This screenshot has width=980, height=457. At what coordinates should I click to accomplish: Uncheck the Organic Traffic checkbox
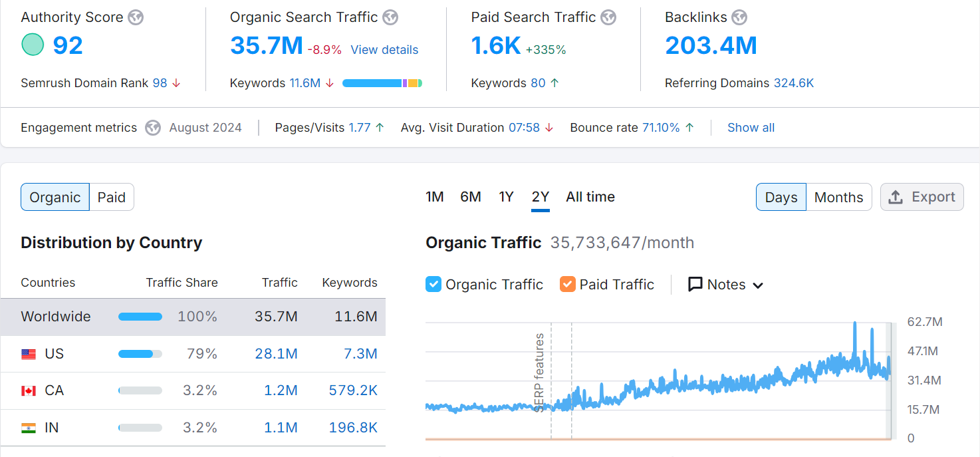(433, 285)
